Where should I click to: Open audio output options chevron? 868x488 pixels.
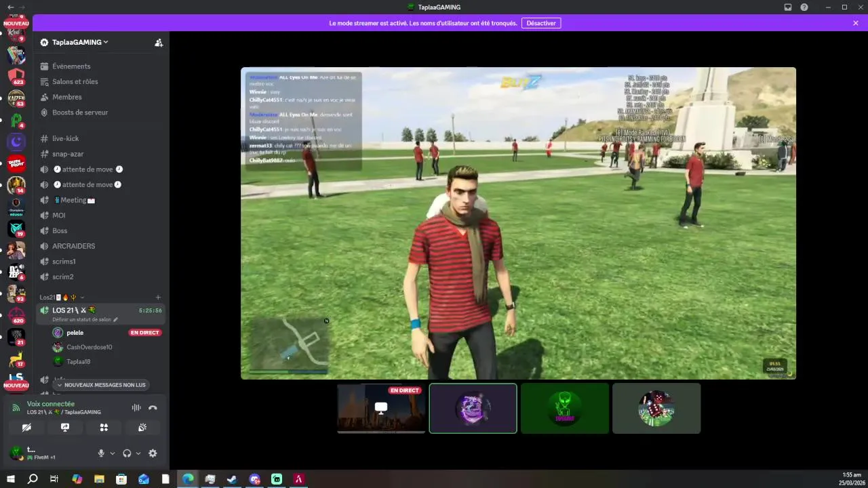click(x=138, y=453)
